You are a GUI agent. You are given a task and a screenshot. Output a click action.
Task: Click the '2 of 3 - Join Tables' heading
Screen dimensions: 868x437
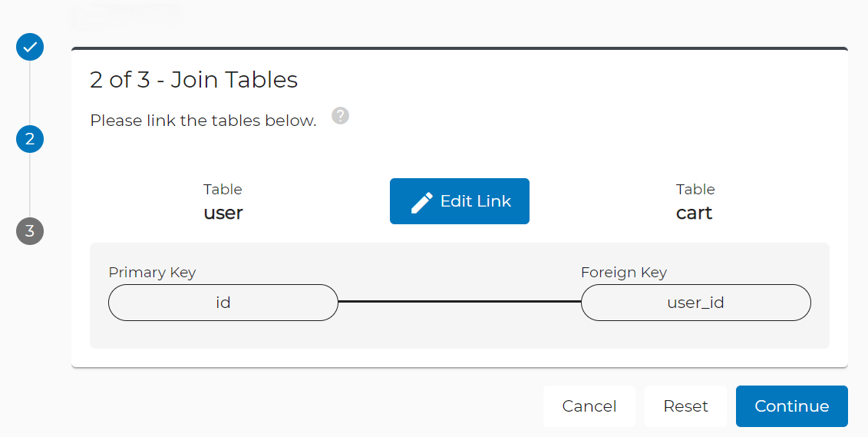tap(193, 80)
